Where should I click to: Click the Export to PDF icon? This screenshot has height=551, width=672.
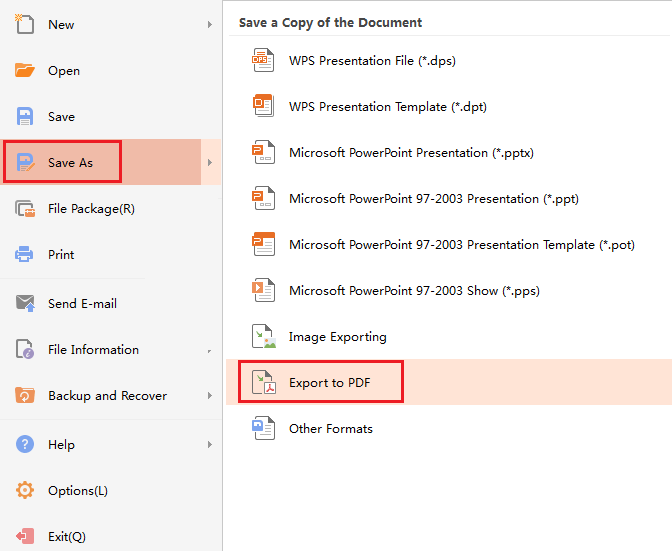click(x=263, y=382)
